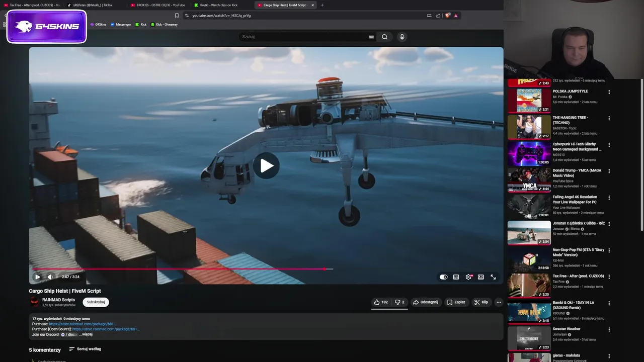Click the Udostępnij share button
The width and height of the screenshot is (644, 362).
point(426,302)
